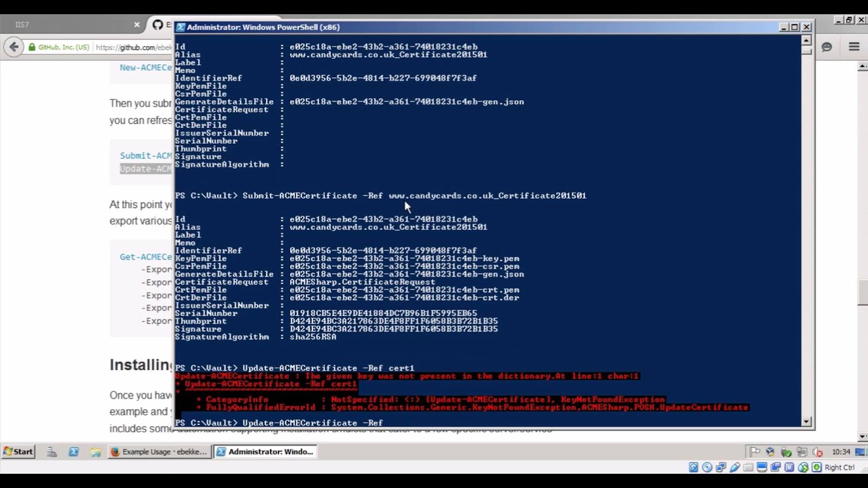This screenshot has width=868, height=488.
Task: Click the crt.der CrtDerFile value
Action: (404, 298)
